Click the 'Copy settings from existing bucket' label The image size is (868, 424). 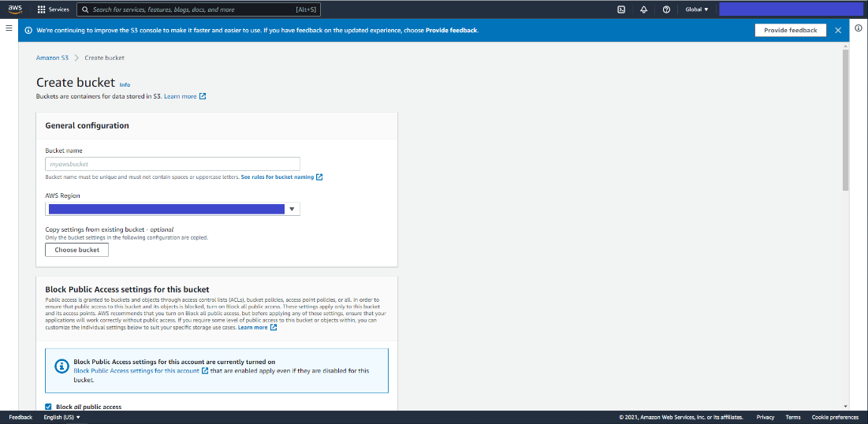point(110,229)
